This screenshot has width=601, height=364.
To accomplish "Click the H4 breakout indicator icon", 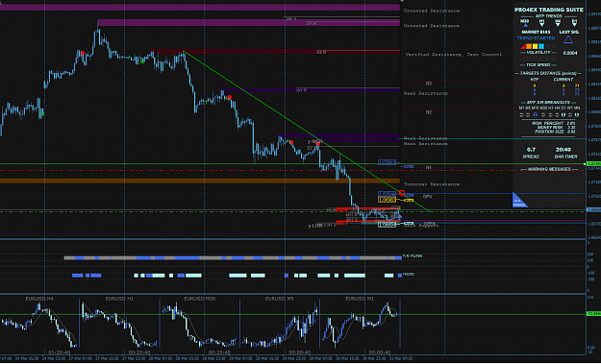I will point(557,115).
